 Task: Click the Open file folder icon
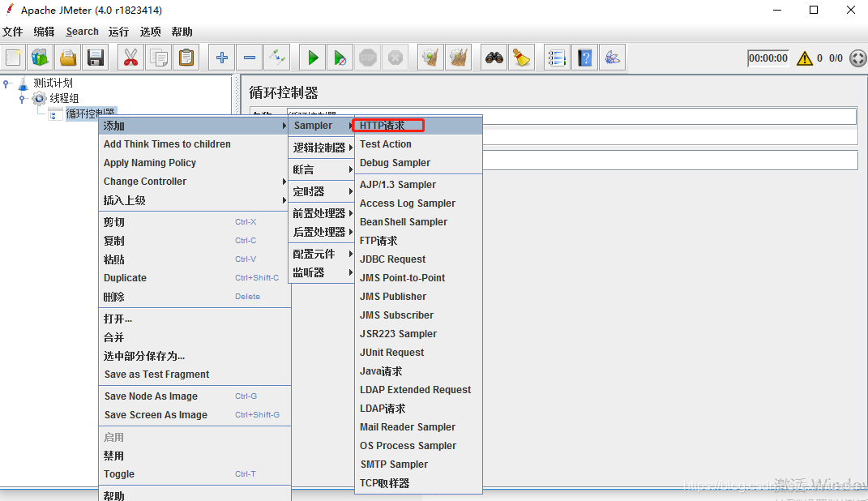(x=67, y=58)
